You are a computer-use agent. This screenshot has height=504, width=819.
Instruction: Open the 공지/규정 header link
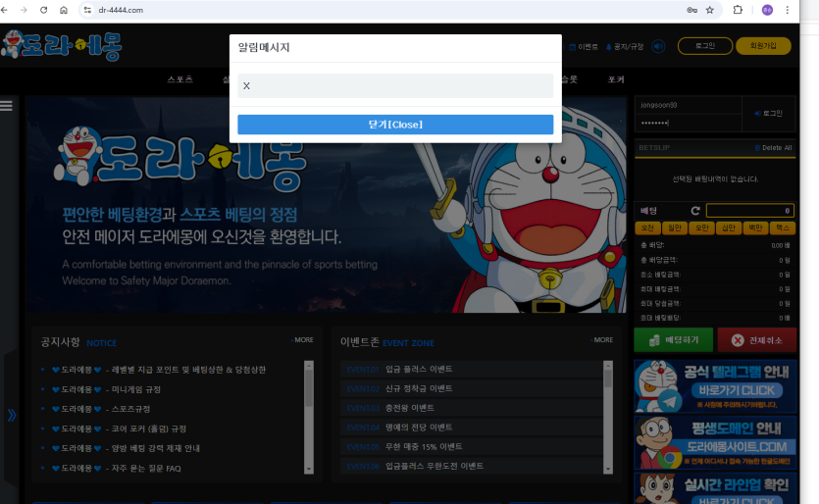(625, 47)
